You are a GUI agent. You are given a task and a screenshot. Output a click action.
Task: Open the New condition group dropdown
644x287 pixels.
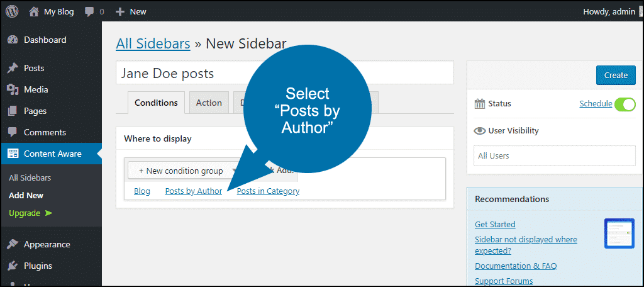pyautogui.click(x=183, y=171)
